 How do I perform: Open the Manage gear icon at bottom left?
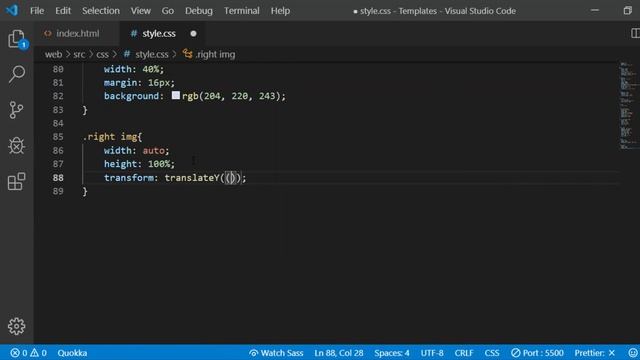[16, 326]
